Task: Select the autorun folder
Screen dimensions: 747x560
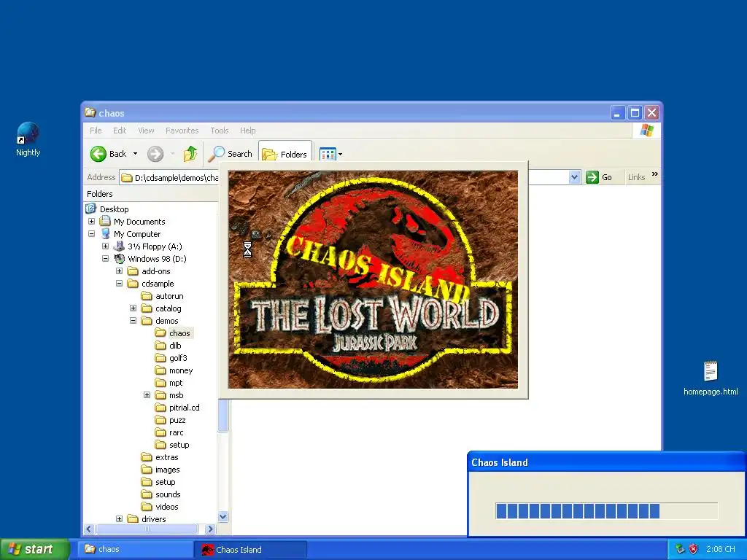Action: click(169, 296)
